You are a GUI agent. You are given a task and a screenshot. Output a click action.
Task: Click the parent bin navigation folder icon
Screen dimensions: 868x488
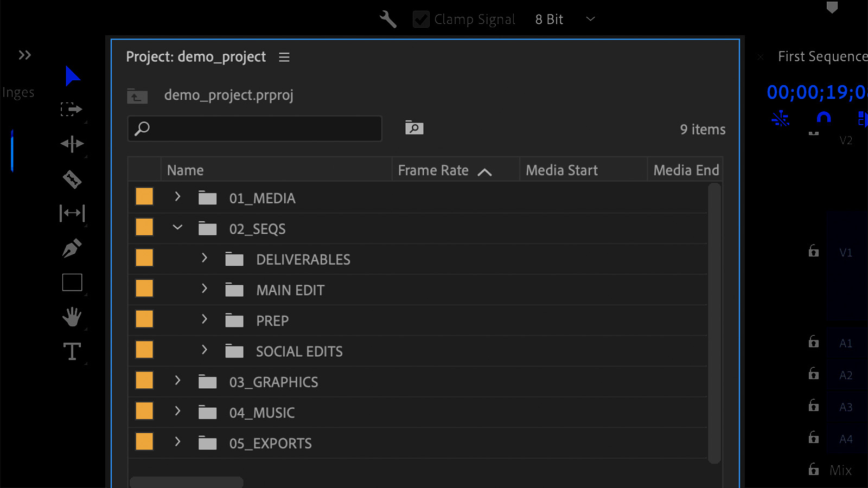click(137, 96)
